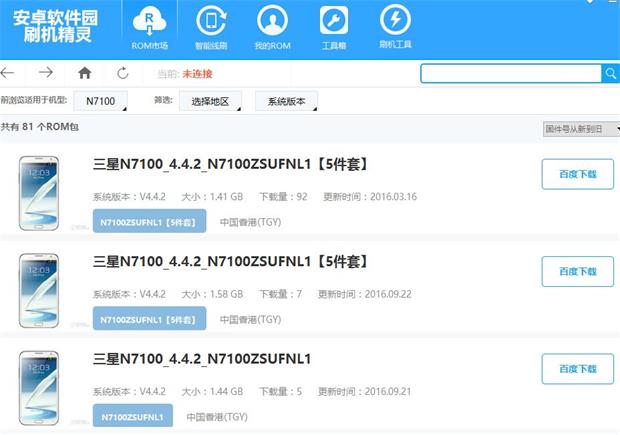Click 百度下载 for the 1.44 GB ROM
Viewport: 620px width, 435px height.
click(x=578, y=369)
